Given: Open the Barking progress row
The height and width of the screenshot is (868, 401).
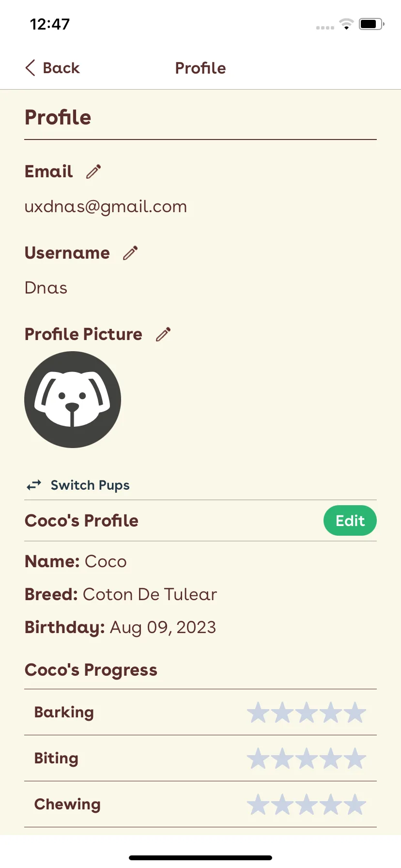Looking at the screenshot, I should point(200,712).
